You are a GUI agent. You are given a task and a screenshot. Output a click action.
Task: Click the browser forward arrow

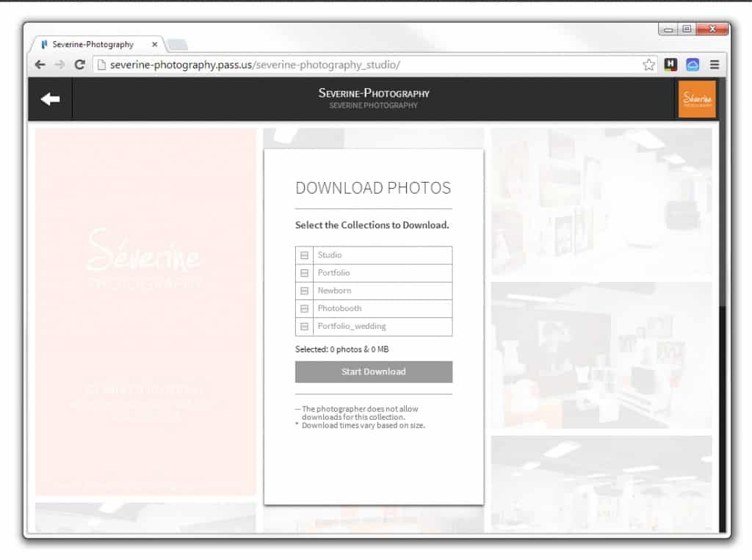click(x=59, y=65)
